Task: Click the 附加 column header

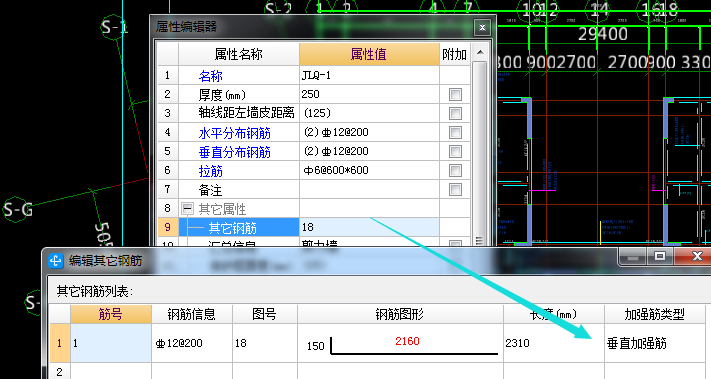Action: (x=455, y=54)
